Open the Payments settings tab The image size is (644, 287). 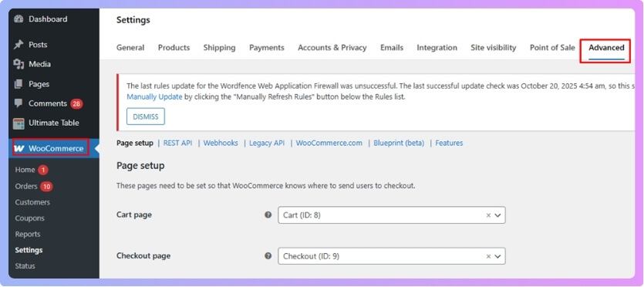point(267,48)
